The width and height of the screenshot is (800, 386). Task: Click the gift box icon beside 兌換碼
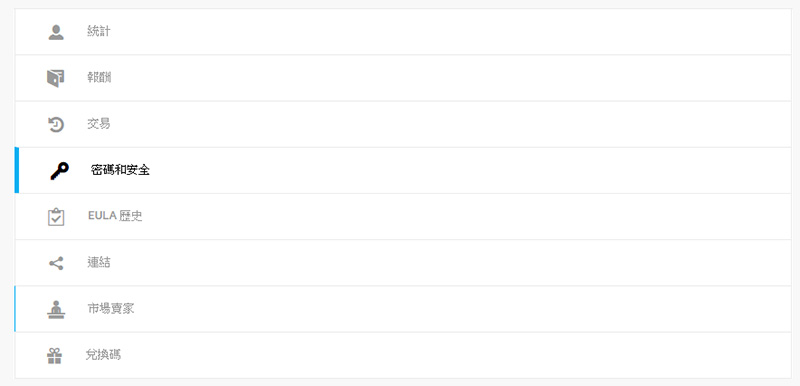click(x=55, y=355)
